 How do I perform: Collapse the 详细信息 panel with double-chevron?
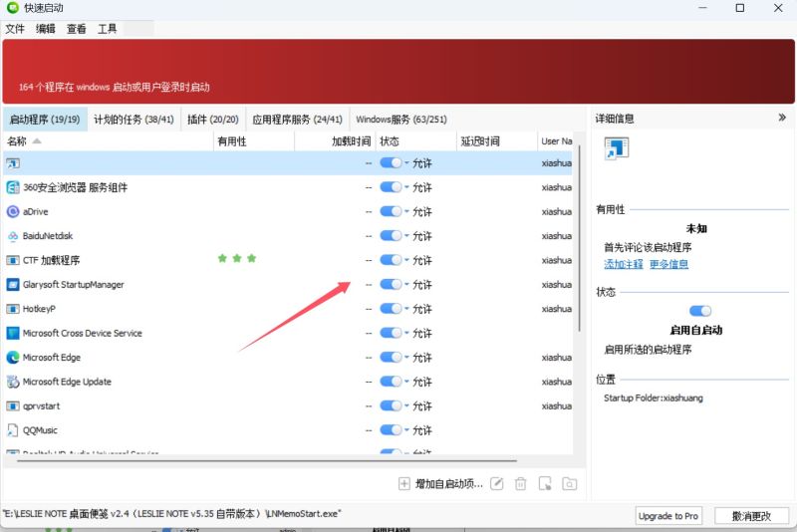click(782, 118)
